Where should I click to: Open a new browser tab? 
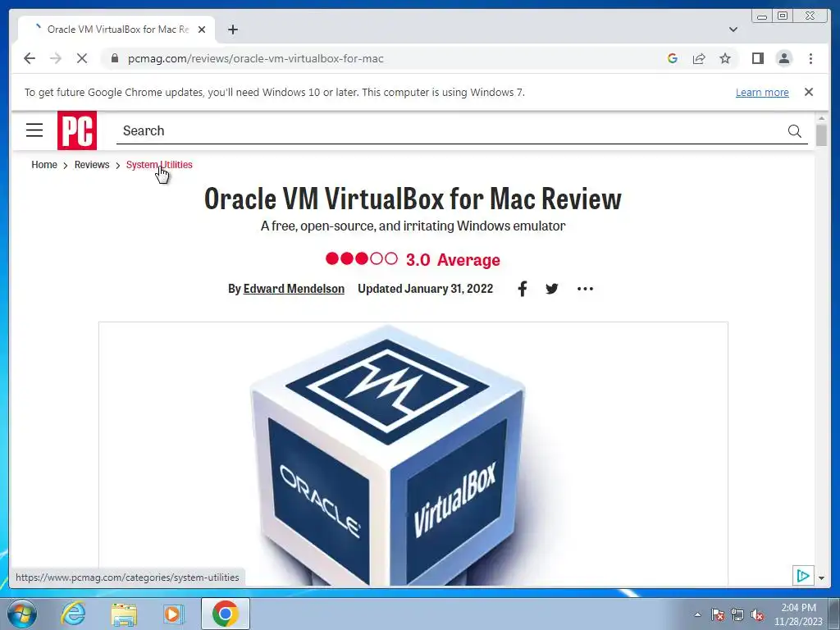pyautogui.click(x=232, y=30)
